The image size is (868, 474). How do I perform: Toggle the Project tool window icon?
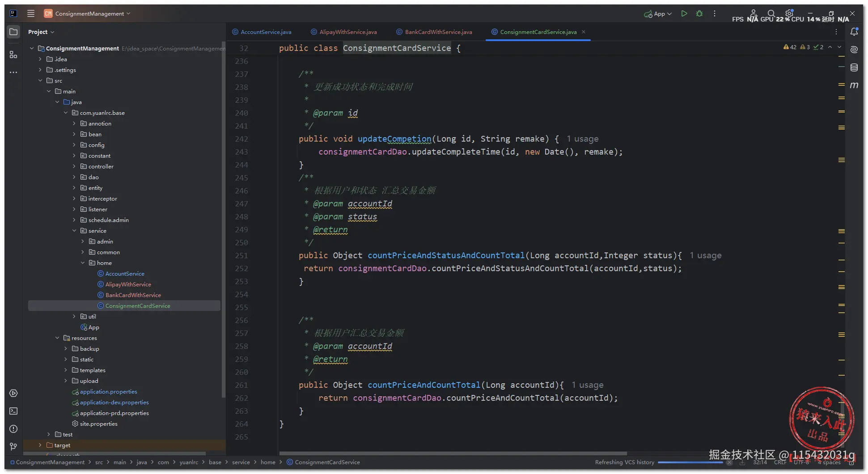tap(13, 32)
